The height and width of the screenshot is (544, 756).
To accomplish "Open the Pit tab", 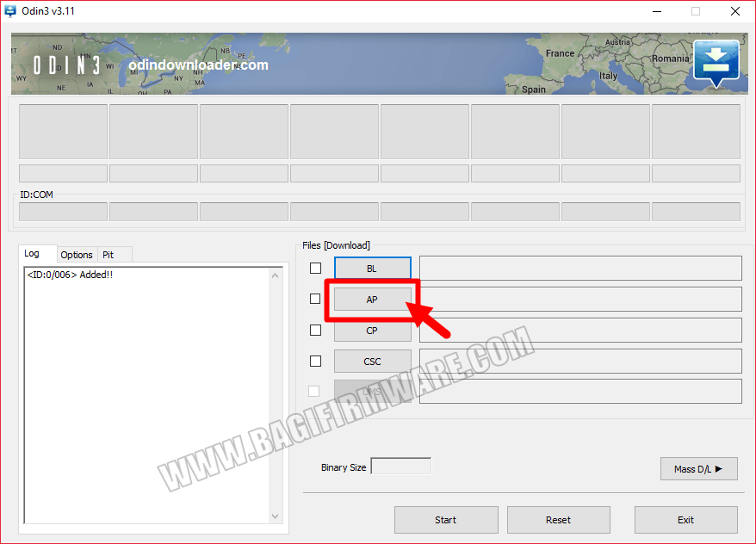I will tap(115, 255).
